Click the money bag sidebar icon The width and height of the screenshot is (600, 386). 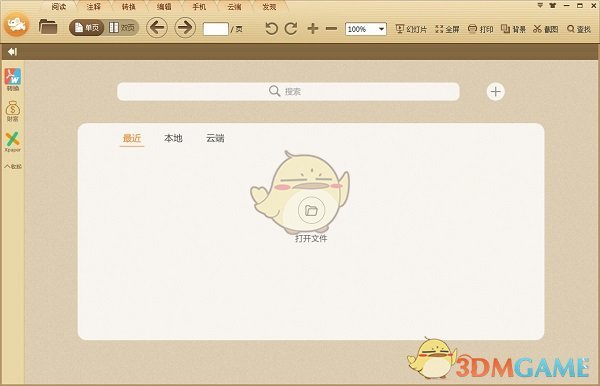tap(13, 111)
